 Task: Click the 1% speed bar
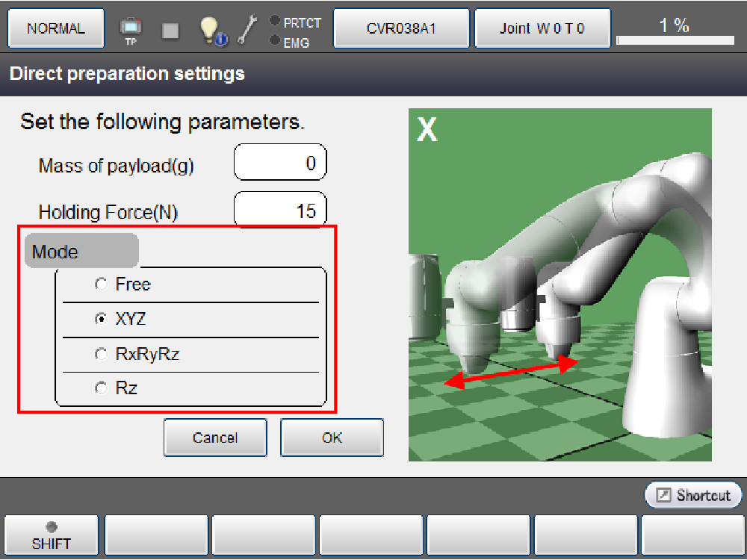(674, 30)
